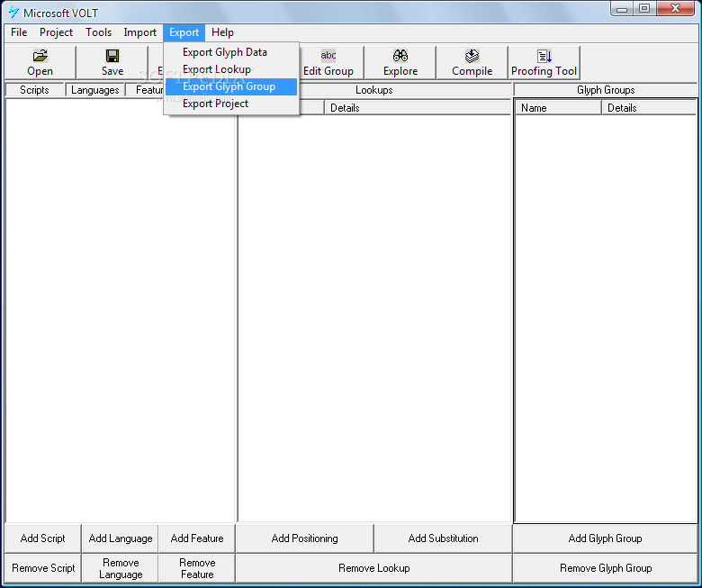Click the Remove Language button
The height and width of the screenshot is (588, 702).
point(121,568)
